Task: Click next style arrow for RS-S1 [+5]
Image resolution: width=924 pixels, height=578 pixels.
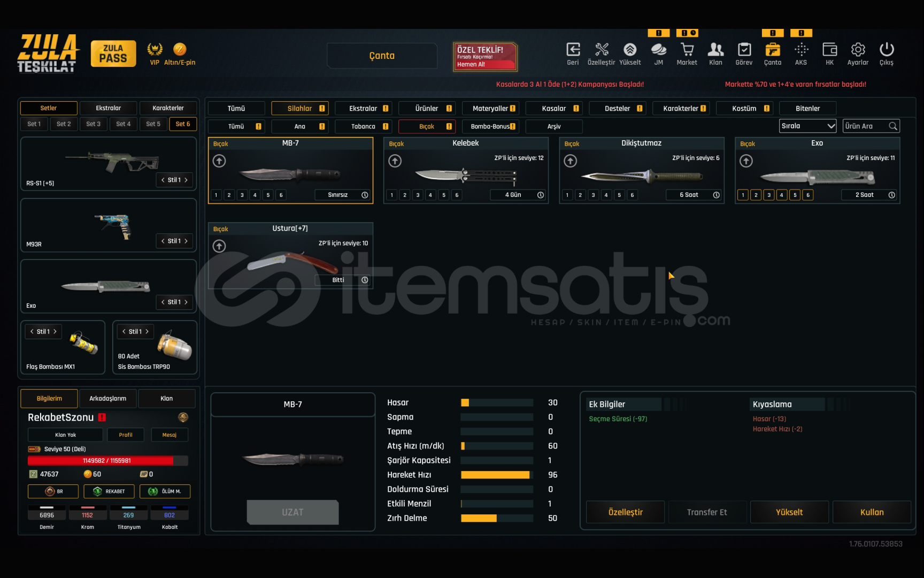Action: 186,180
